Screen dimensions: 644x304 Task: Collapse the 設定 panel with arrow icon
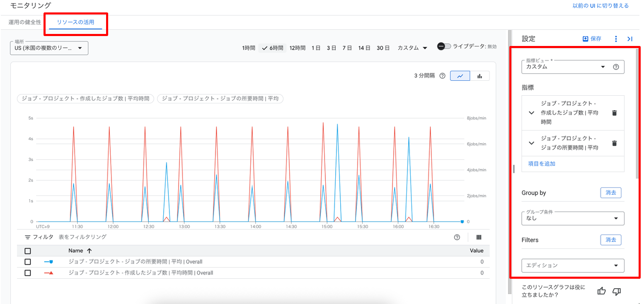629,39
